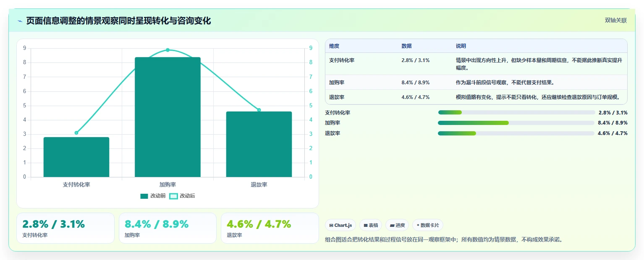Click the page title 页面信息调整的情景观察
The width and height of the screenshot is (644, 260).
tap(118, 21)
